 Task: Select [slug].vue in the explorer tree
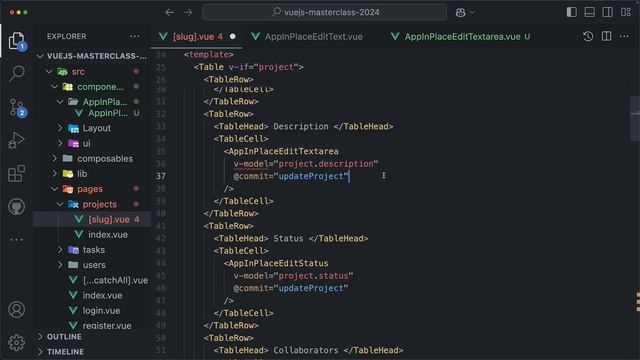pos(92,219)
